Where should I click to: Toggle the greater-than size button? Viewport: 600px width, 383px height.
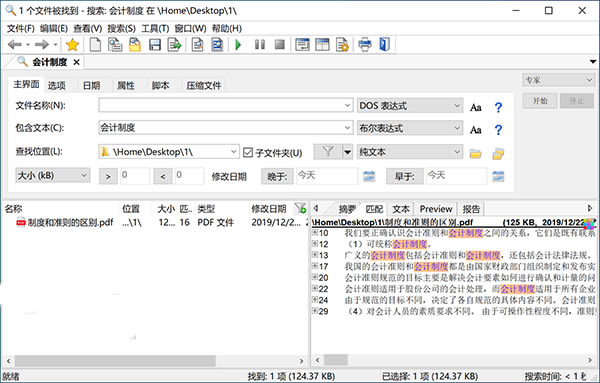(108, 176)
